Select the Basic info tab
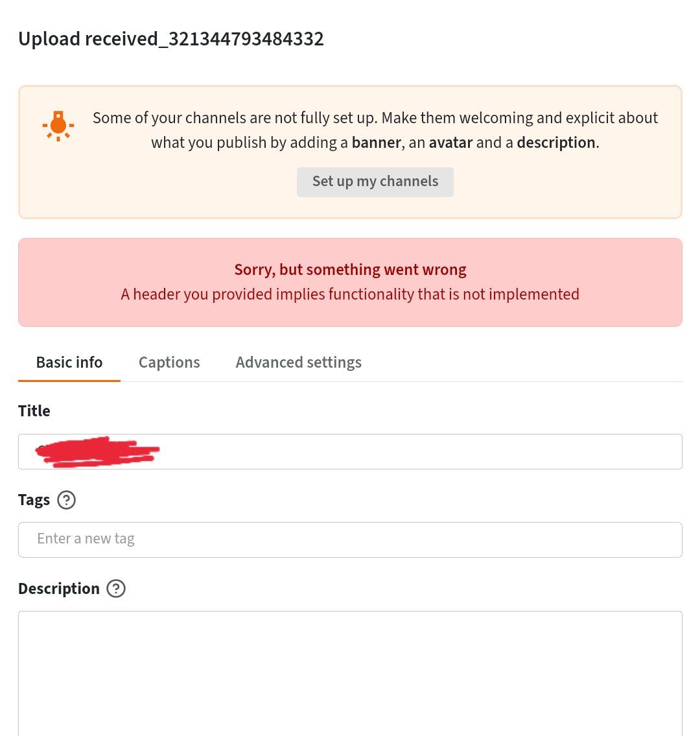Image resolution: width=700 pixels, height=736 pixels. coord(69,362)
